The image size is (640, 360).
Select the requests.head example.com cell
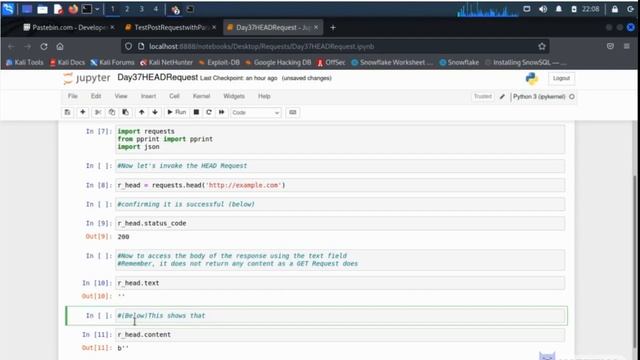[x=340, y=185]
